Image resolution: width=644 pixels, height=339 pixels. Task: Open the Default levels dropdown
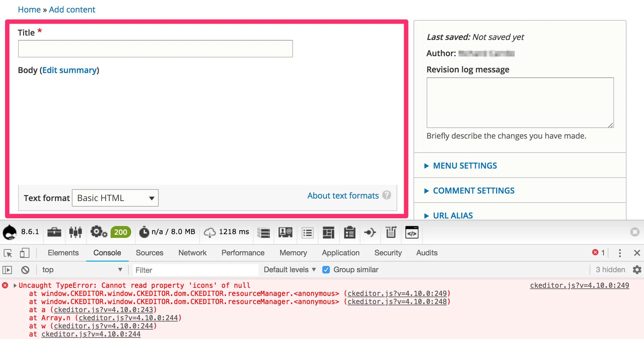point(290,270)
